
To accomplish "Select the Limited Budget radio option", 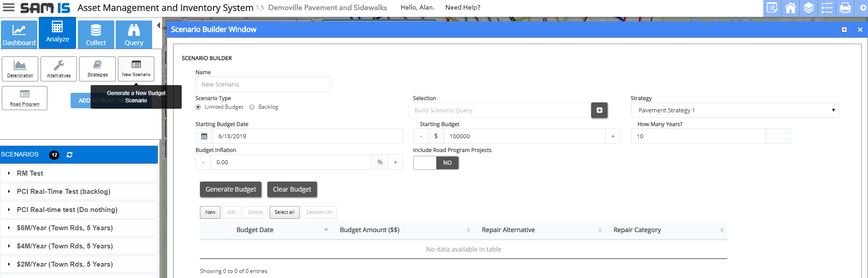I will pyautogui.click(x=198, y=107).
